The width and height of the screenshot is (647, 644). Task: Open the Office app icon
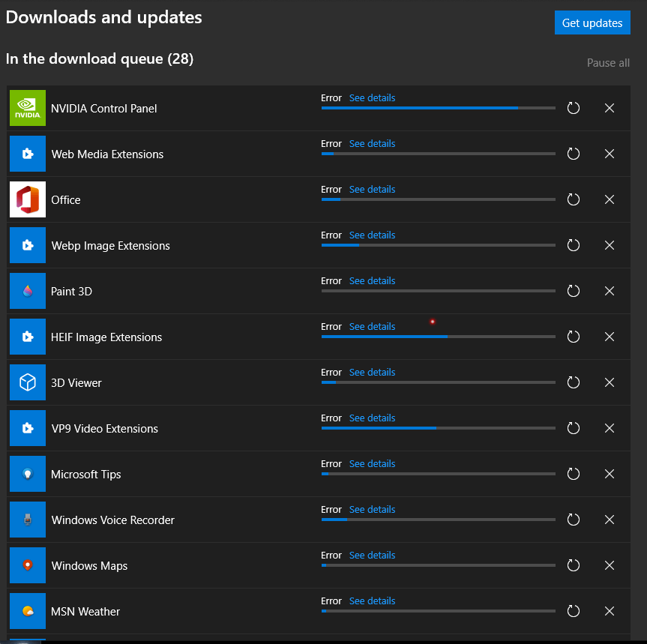[x=28, y=199]
